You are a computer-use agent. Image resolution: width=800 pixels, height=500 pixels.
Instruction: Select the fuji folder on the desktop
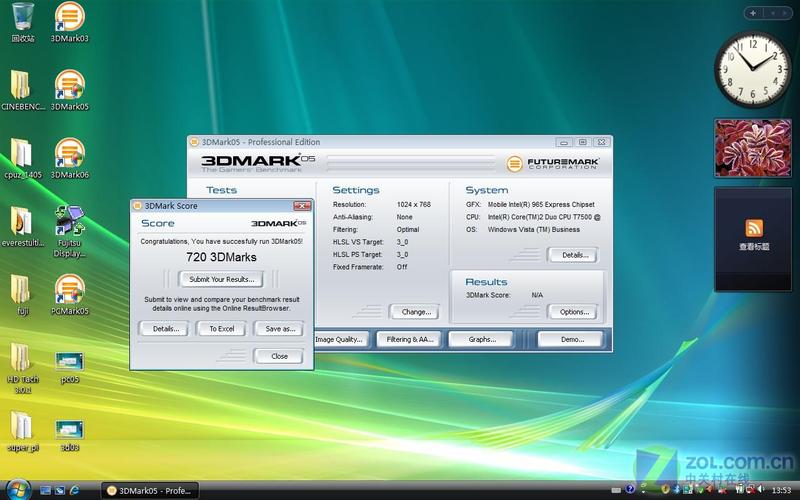(22, 295)
